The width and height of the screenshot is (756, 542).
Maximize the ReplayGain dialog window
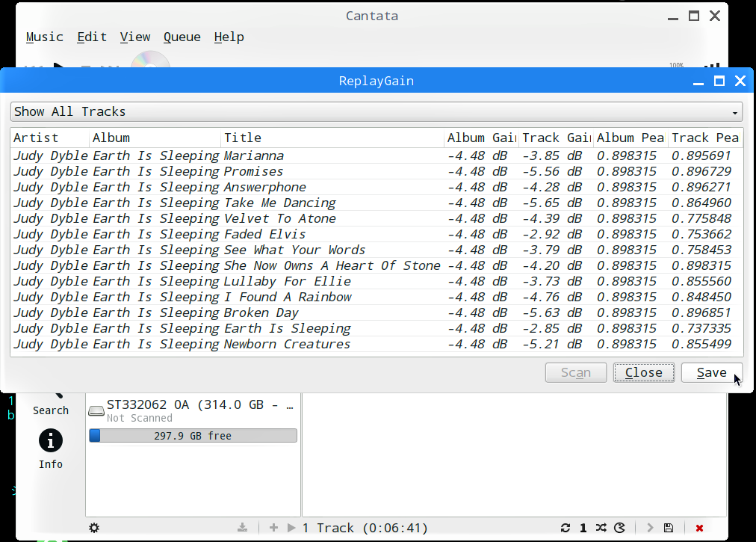(x=719, y=81)
